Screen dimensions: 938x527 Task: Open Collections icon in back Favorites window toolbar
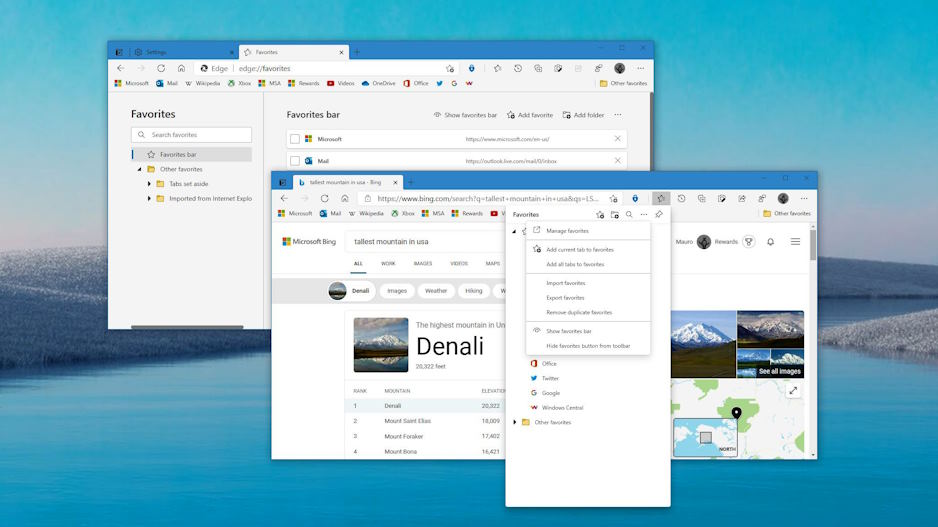(538, 68)
